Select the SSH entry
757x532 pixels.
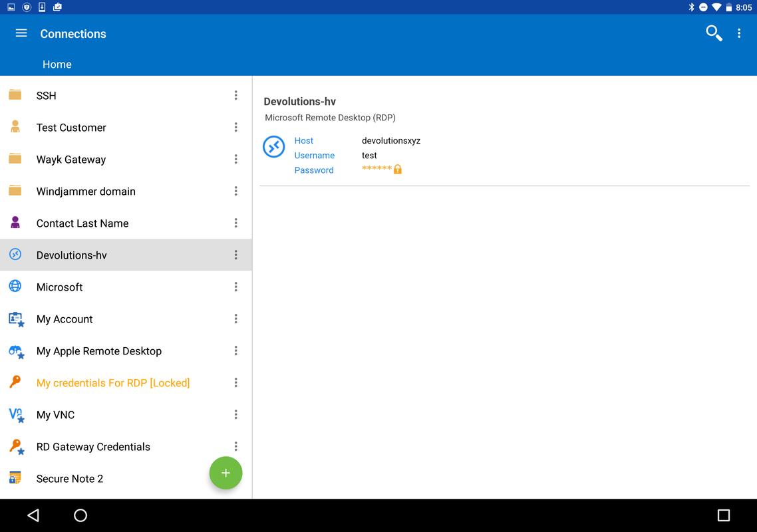click(x=126, y=95)
